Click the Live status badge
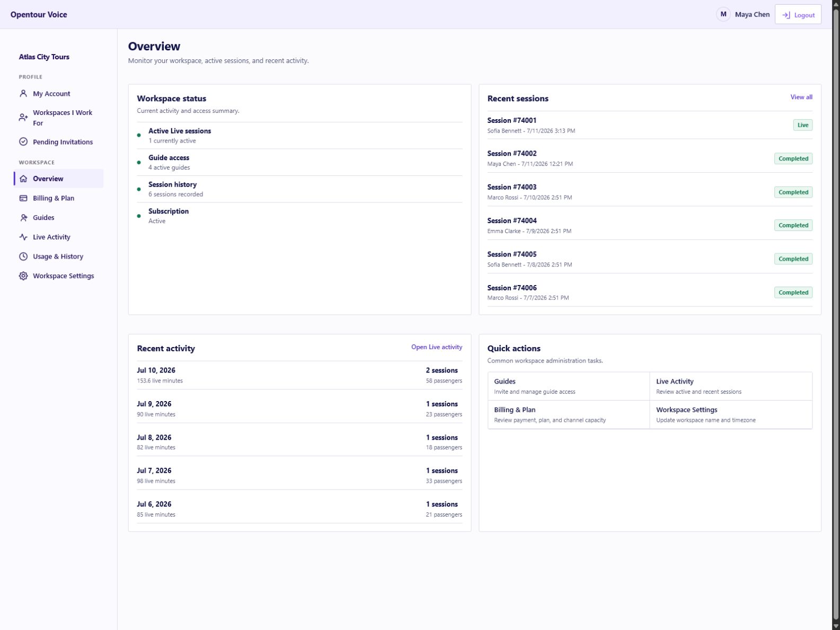This screenshot has width=840, height=630. point(803,125)
